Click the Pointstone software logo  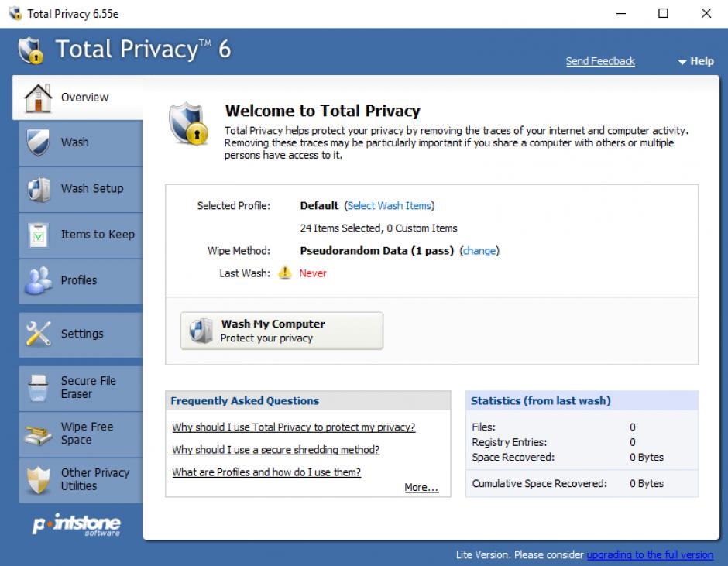77,525
